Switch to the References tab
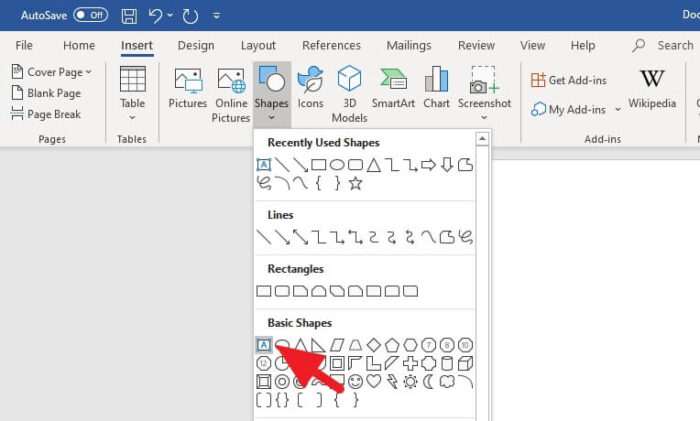The image size is (700, 421). point(331,45)
